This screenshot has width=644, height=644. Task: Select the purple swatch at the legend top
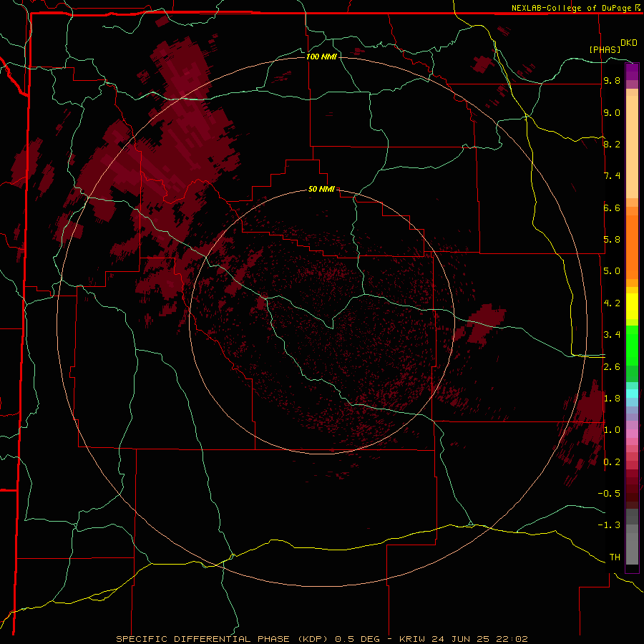click(x=632, y=72)
